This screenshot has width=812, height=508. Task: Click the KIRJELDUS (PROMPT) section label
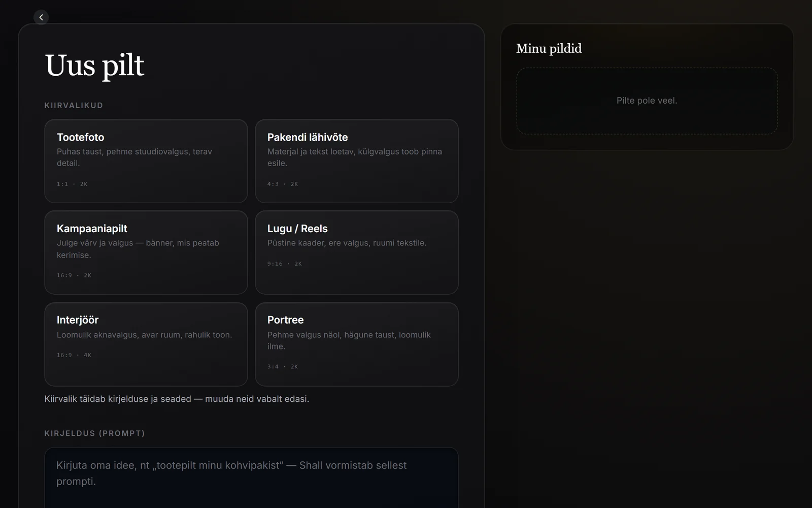(95, 433)
